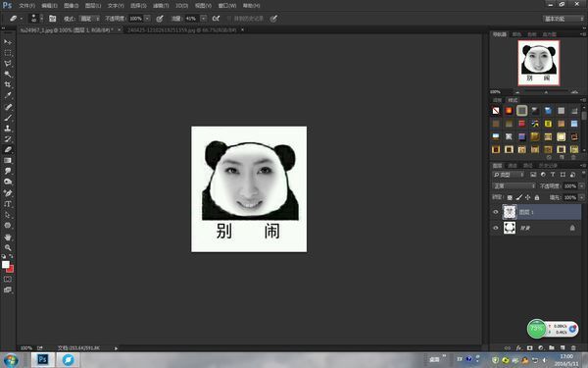The width and height of the screenshot is (588, 368).
Task: Delete layer trash button
Action: [573, 348]
